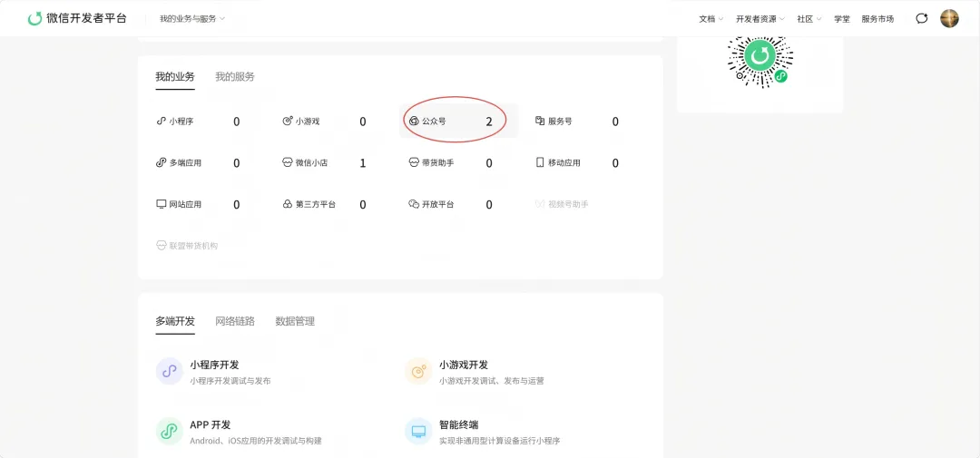Open the 智能终端 card title
The image size is (980, 458).
coord(459,424)
